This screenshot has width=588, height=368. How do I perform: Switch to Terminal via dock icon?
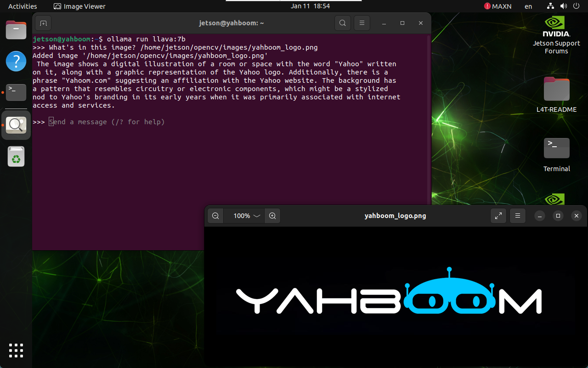[x=16, y=92]
